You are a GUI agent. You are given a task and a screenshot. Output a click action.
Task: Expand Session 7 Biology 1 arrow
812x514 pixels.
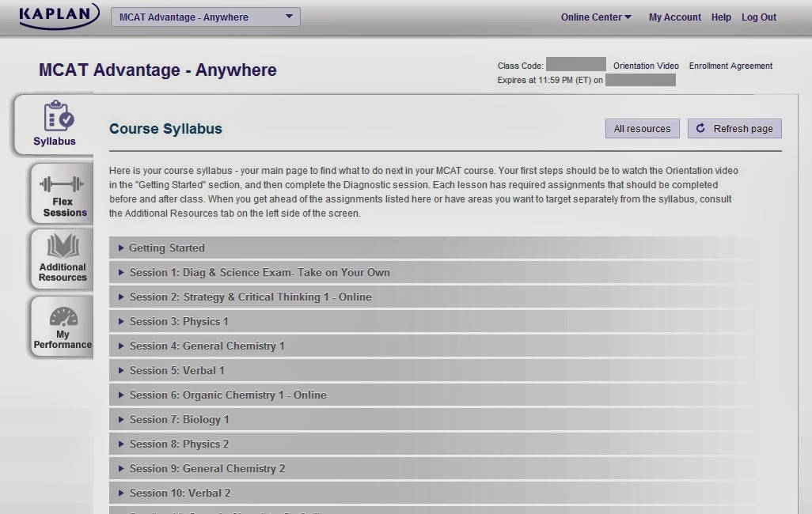click(120, 420)
